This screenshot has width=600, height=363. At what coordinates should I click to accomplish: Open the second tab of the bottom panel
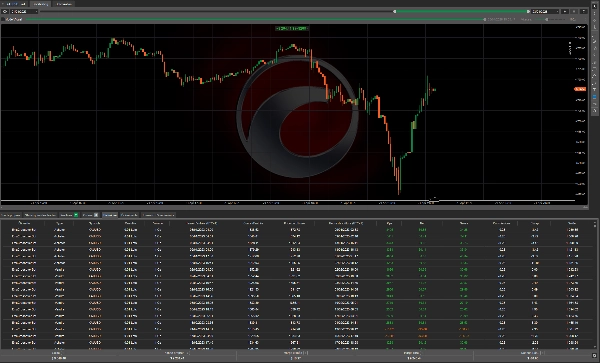(x=40, y=215)
